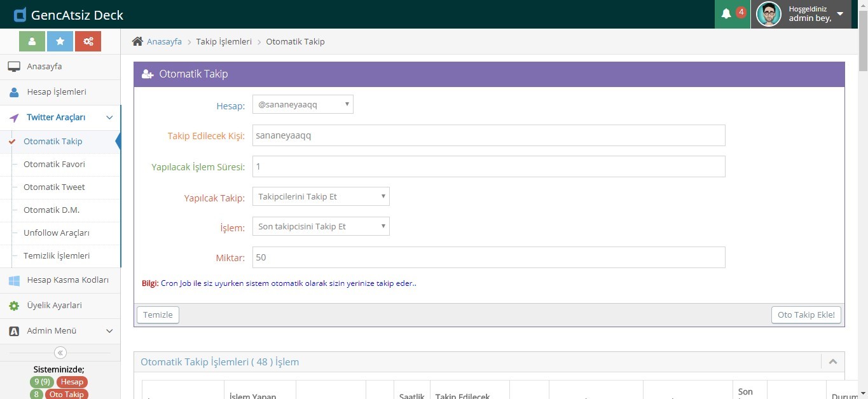Collapse the sidebar with double-arrow icon
Screen dimensions: 868x399
click(60, 353)
